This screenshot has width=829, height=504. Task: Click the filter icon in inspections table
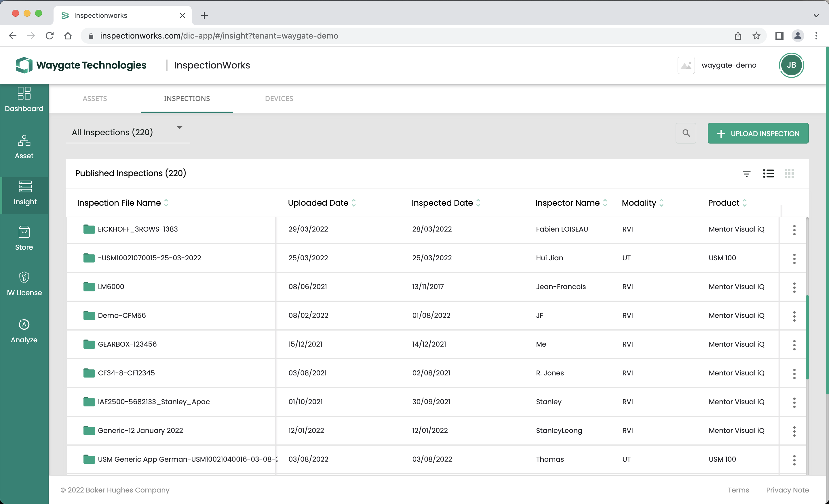click(x=747, y=173)
